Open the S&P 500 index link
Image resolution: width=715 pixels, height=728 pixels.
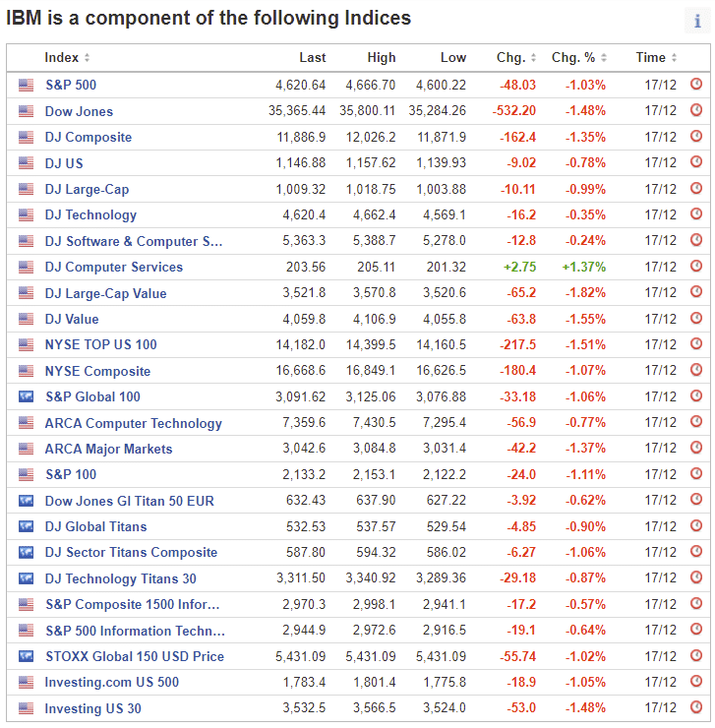(71, 86)
